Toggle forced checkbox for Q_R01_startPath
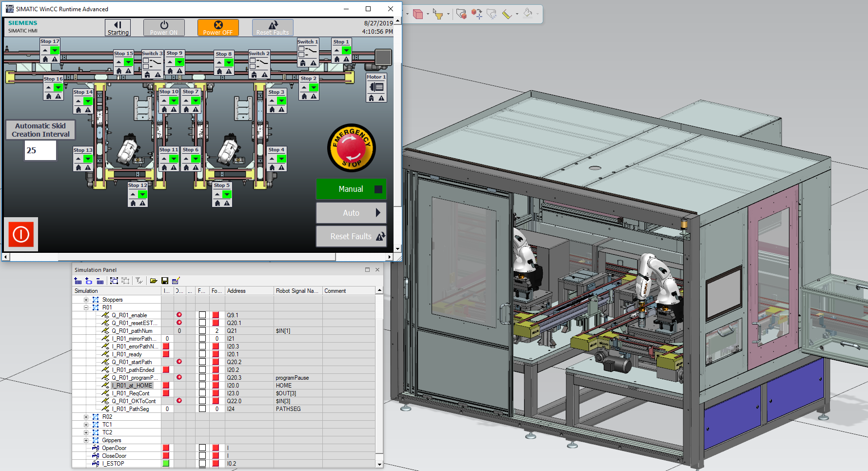 pyautogui.click(x=202, y=362)
